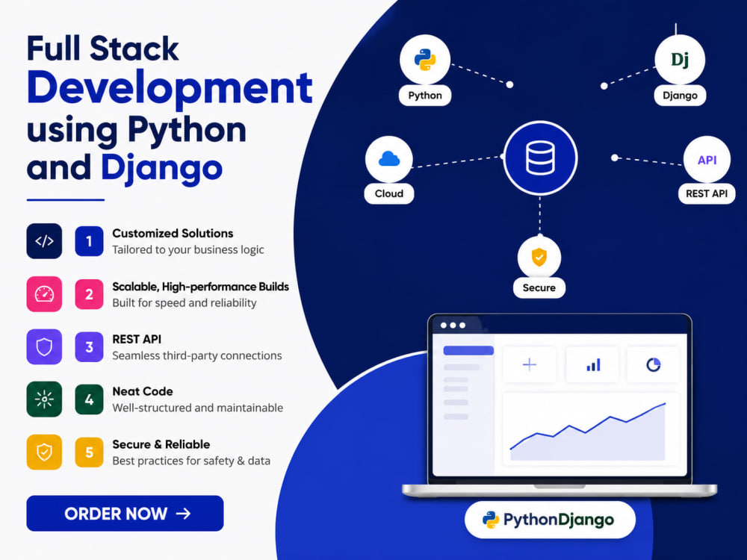747x560 pixels.
Task: Click the Full Stack headline text
Action: point(102,49)
